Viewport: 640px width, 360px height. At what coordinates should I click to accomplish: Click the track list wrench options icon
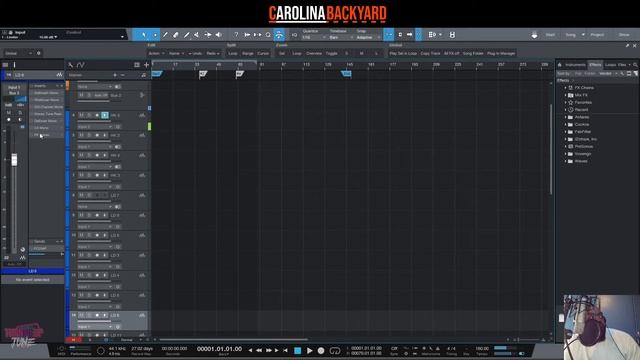(x=71, y=65)
